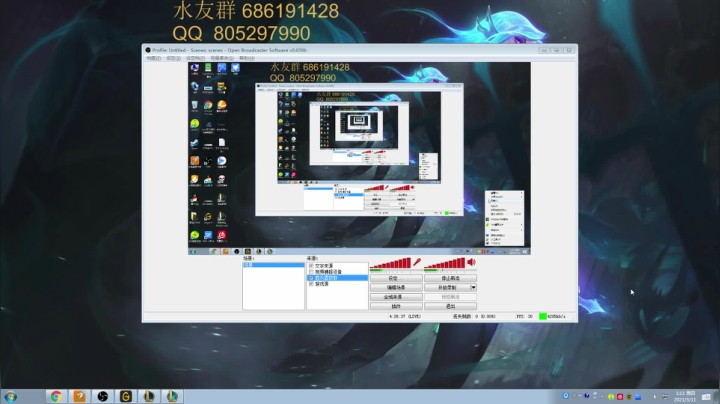Screen dimensions: 720x404
Task: Toggle the 文字来源 source checkbox
Action: (311, 266)
